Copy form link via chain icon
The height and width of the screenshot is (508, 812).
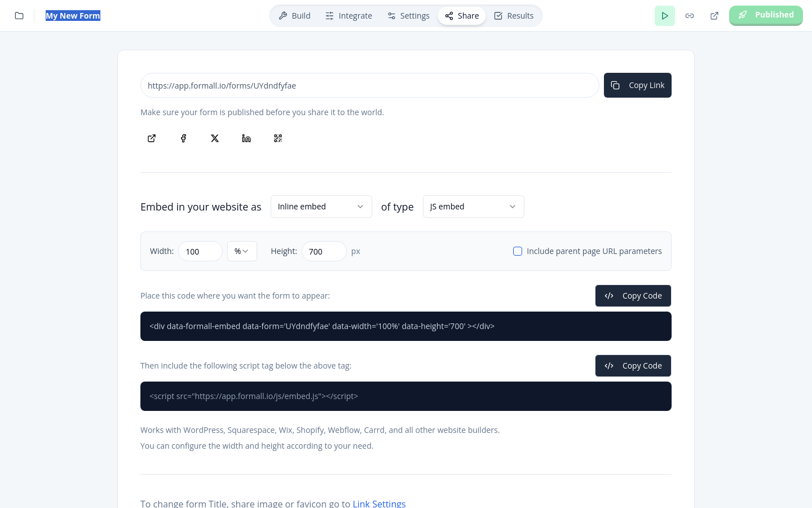pos(690,16)
